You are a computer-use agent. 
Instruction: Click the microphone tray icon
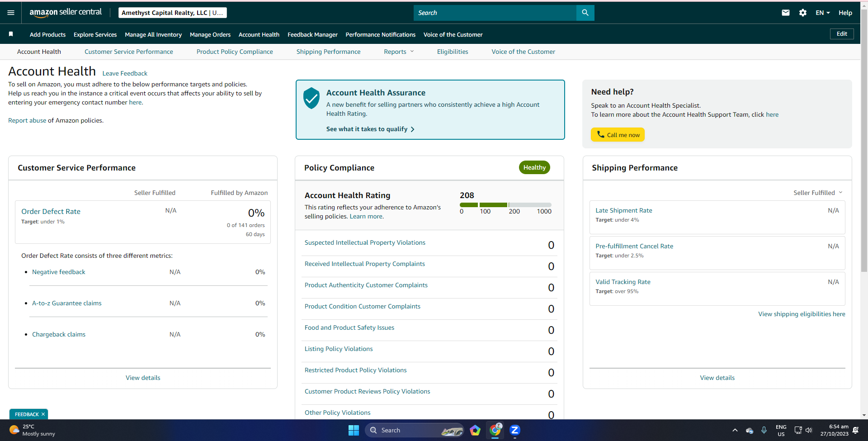tap(764, 430)
